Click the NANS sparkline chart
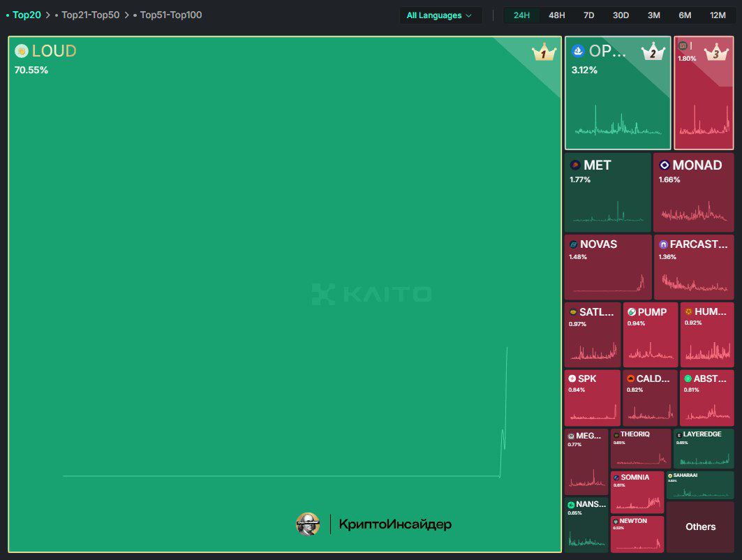 tap(587, 539)
